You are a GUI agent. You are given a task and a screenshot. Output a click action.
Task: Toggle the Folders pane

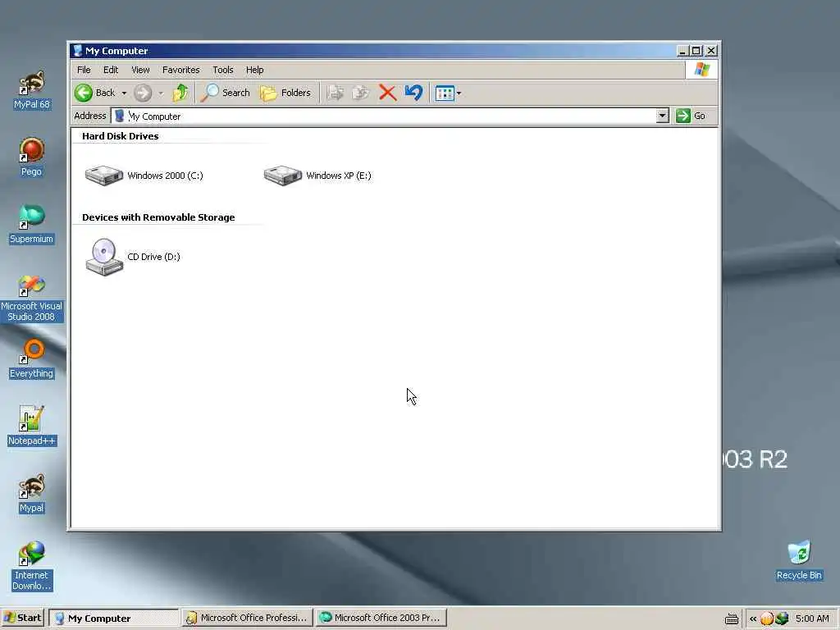[x=285, y=93]
